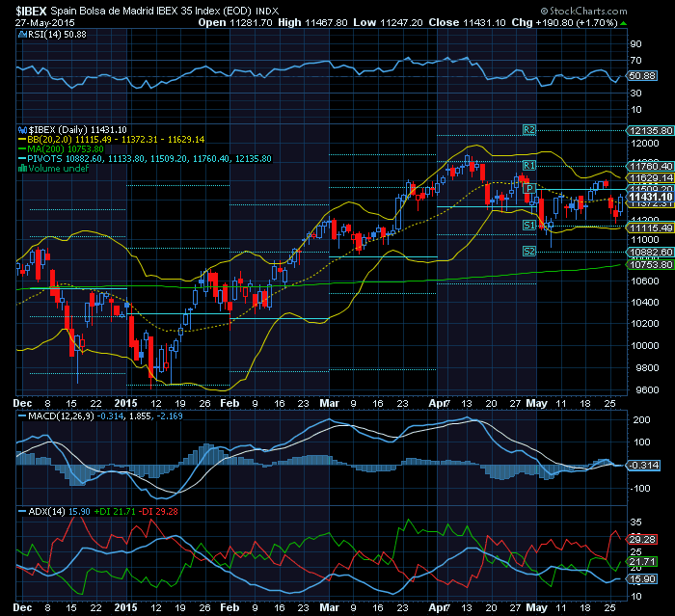Click the May label on price chart axis
The width and height of the screenshot is (675, 616).
point(537,403)
